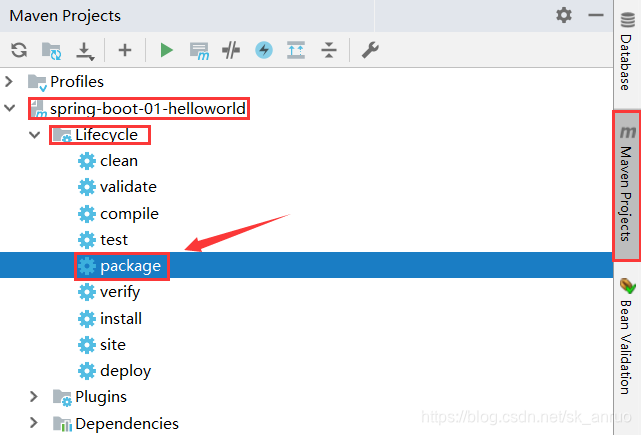Click the Collapse All icon
Viewport: 641px width, 435px height.
tap(329, 50)
